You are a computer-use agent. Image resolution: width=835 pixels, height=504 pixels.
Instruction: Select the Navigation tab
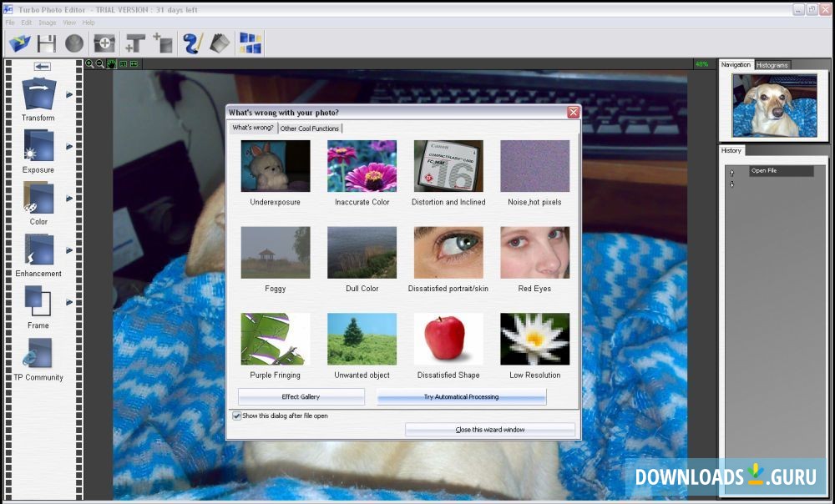pos(736,64)
